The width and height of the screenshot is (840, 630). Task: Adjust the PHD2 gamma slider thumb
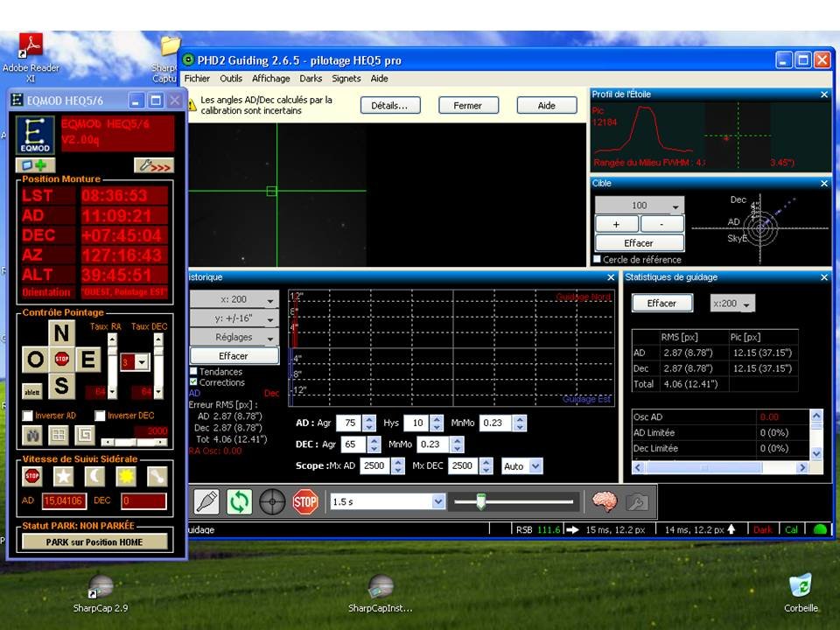click(481, 502)
